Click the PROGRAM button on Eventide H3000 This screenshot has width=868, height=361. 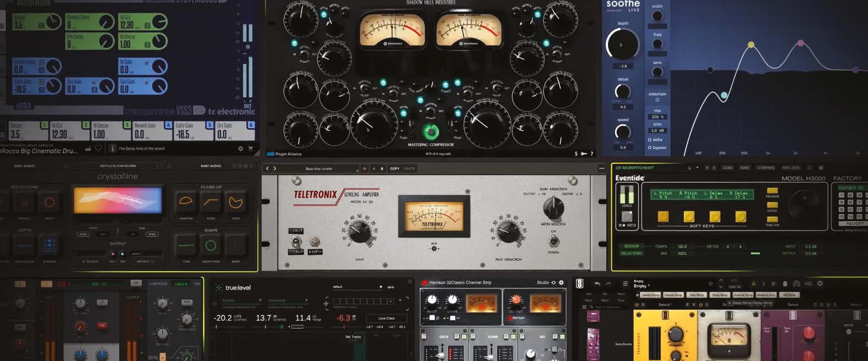coord(772,192)
